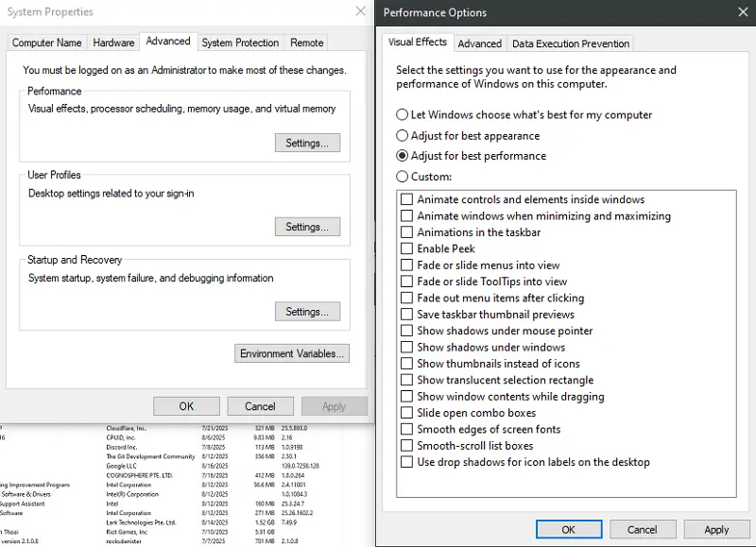Switch to the Computer Name tab

(46, 43)
